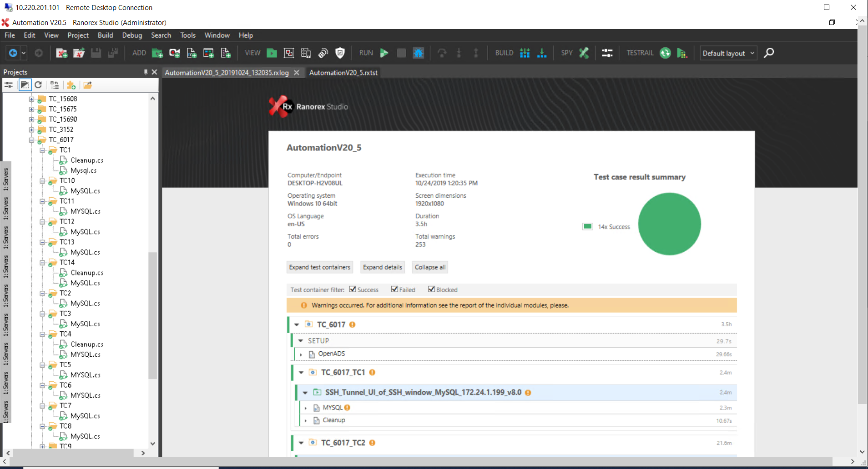Close the Projects panel
The height and width of the screenshot is (469, 868).
[154, 72]
